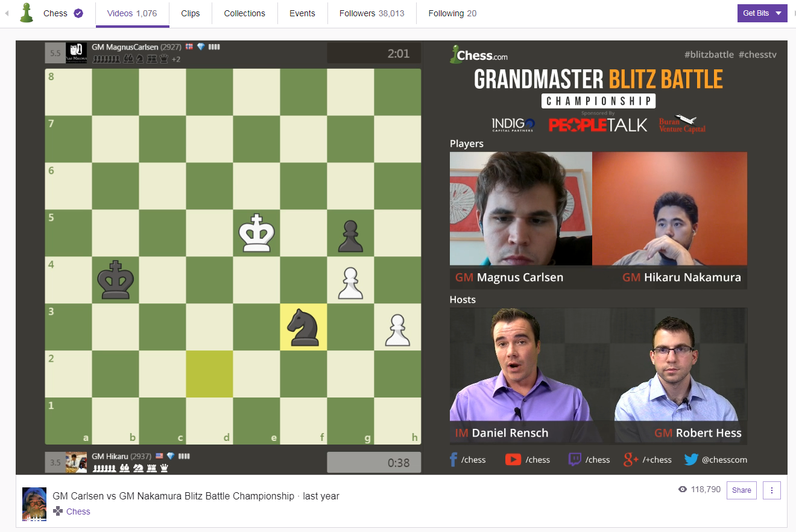The height and width of the screenshot is (532, 796).
Task: Click the Twitch icon in the social bar
Action: 575,460
